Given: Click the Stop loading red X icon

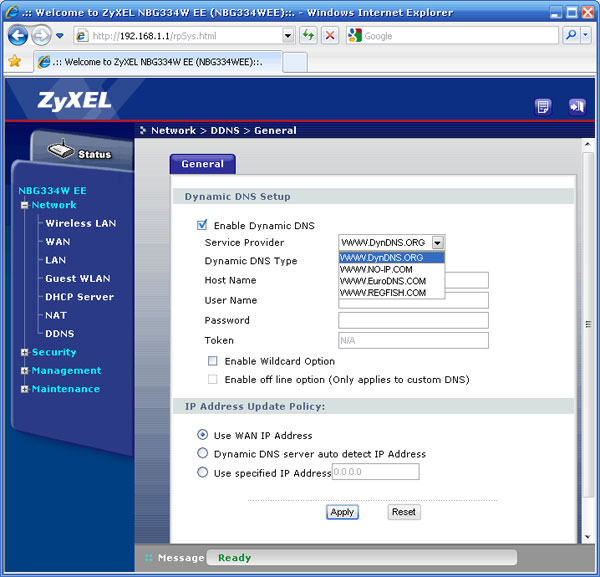Looking at the screenshot, I should coord(330,35).
